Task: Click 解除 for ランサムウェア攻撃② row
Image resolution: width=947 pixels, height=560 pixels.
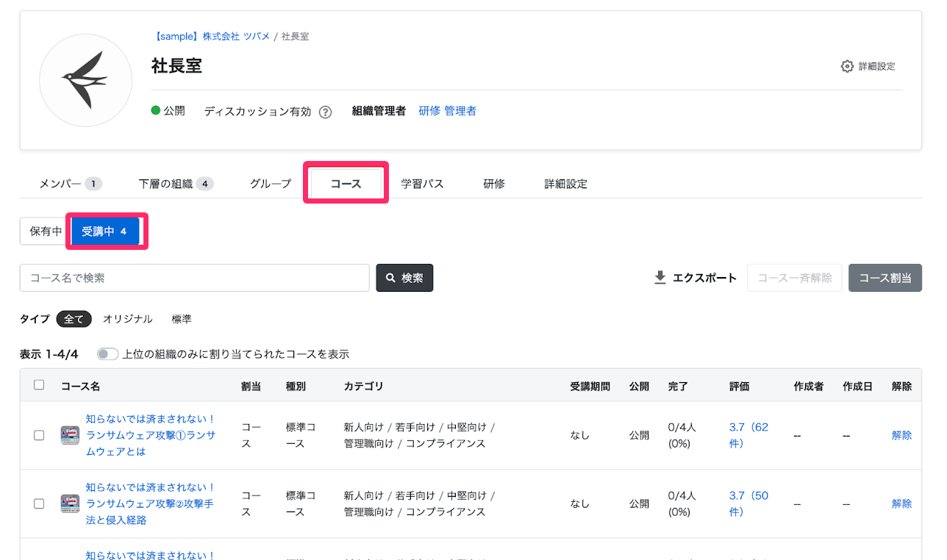Action: pos(901,503)
